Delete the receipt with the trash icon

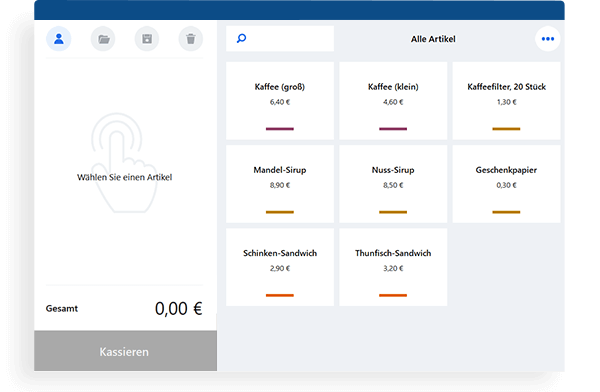click(191, 39)
